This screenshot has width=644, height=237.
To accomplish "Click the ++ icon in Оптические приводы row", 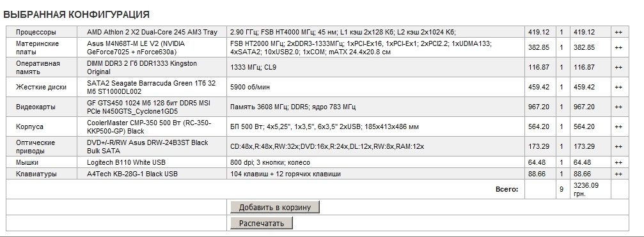I will tap(618, 147).
